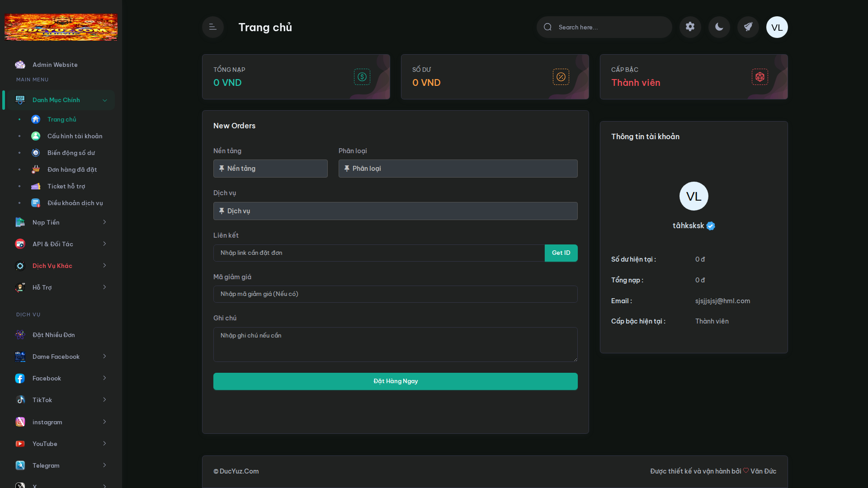Click the badge icon on Cấp Bậc card

pos(759,77)
